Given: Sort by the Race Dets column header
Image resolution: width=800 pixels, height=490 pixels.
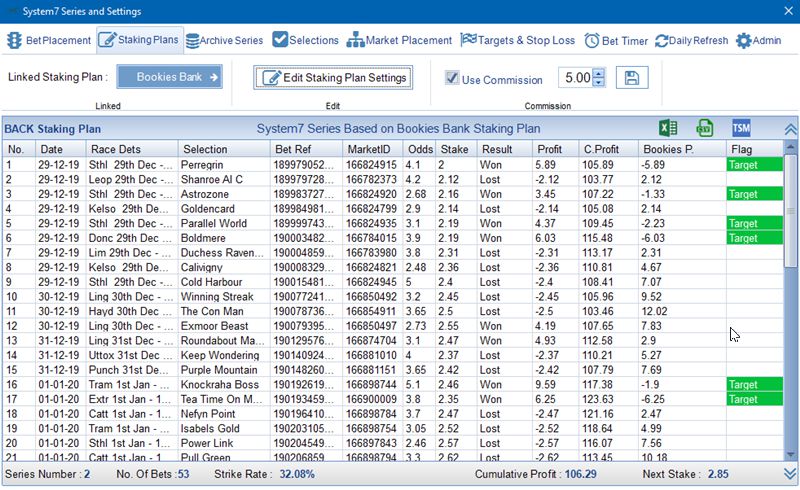Looking at the screenshot, I should pyautogui.click(x=132, y=149).
